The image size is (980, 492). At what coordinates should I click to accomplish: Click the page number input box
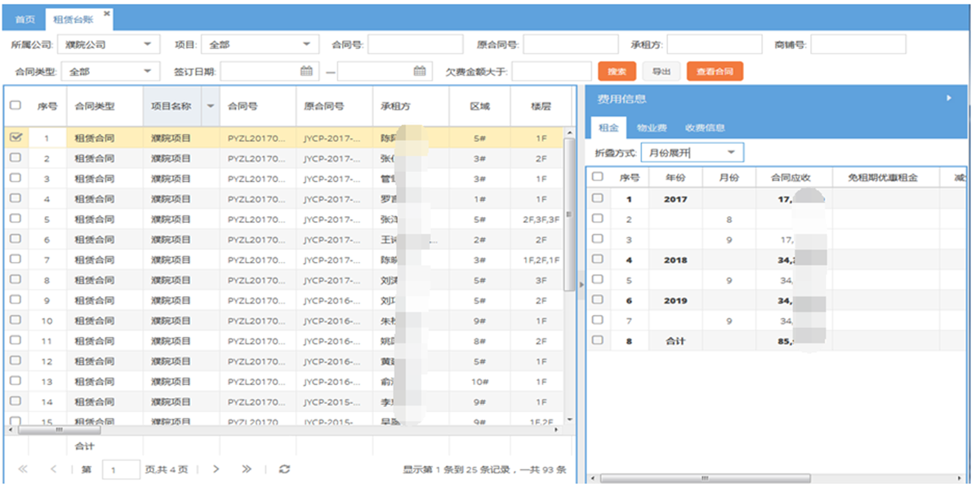pyautogui.click(x=121, y=469)
